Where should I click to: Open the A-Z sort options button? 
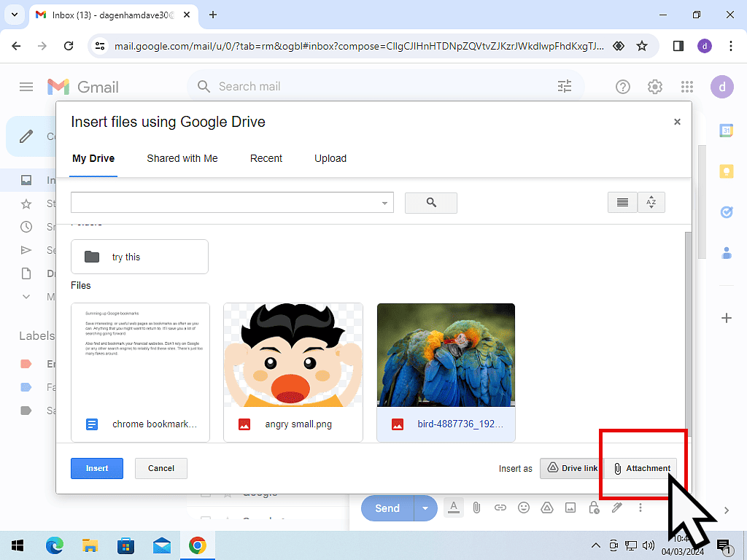651,203
